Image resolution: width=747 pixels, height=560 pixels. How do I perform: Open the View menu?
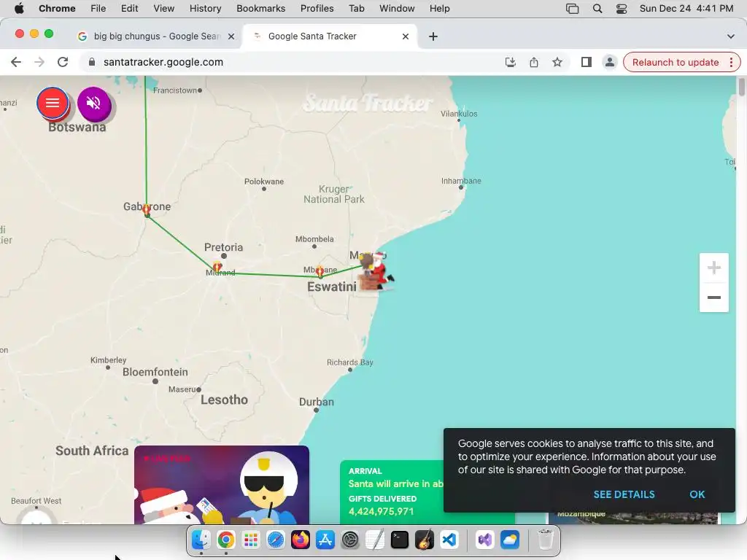pos(164,9)
